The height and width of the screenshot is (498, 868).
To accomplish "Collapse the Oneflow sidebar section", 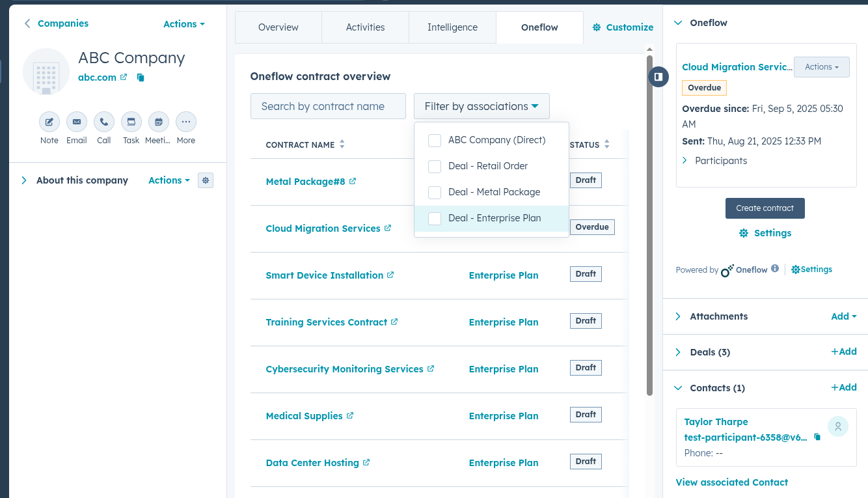I will [678, 23].
